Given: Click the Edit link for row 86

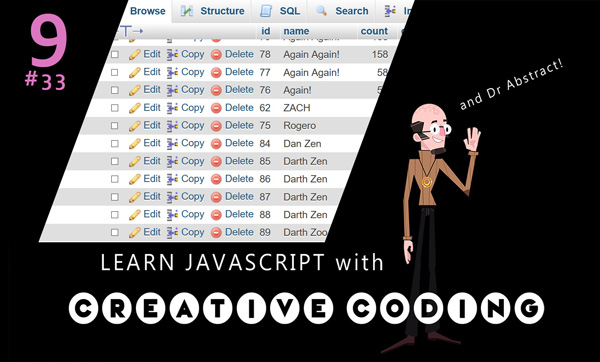Looking at the screenshot, I should (x=152, y=179).
